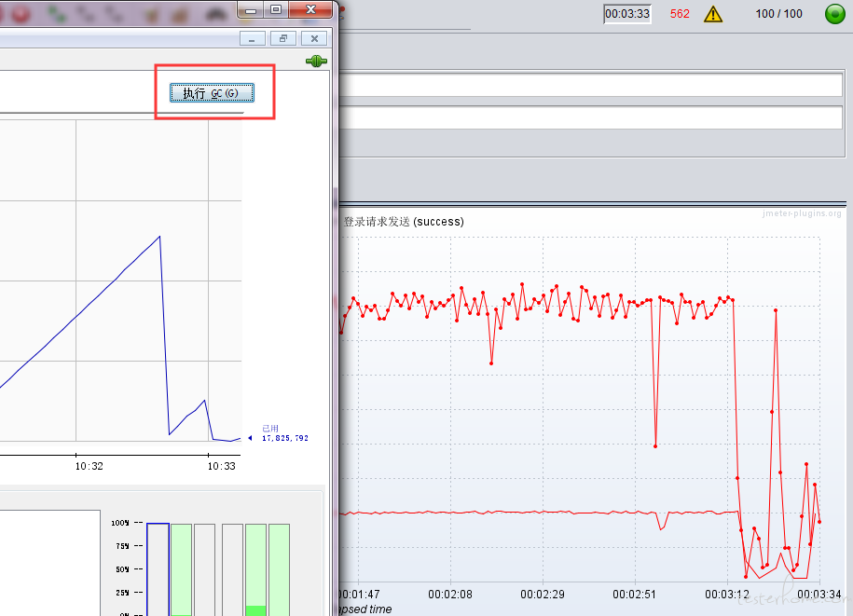Minimize the outer JConsole window
The height and width of the screenshot is (616, 853).
pos(250,9)
